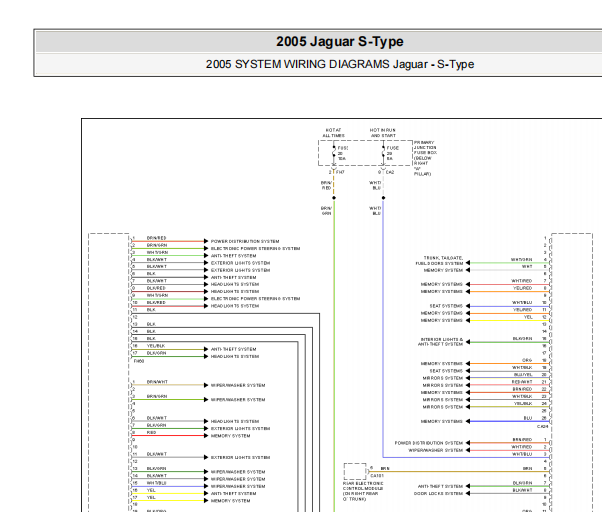This screenshot has height=512, width=602.
Task: Click the left-side "POWER DISTRIBUTION SYSTEM" on pin 1 BRN/RED
Action: click(x=245, y=241)
